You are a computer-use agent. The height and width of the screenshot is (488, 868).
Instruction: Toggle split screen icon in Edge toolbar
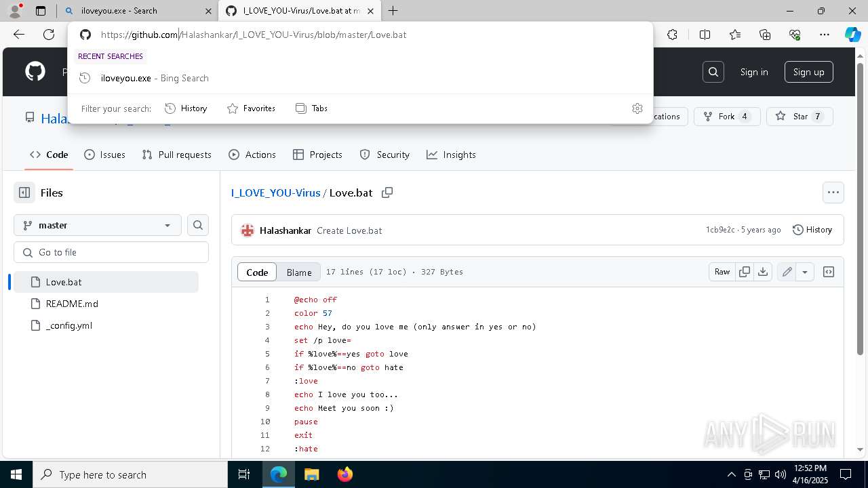coord(705,35)
